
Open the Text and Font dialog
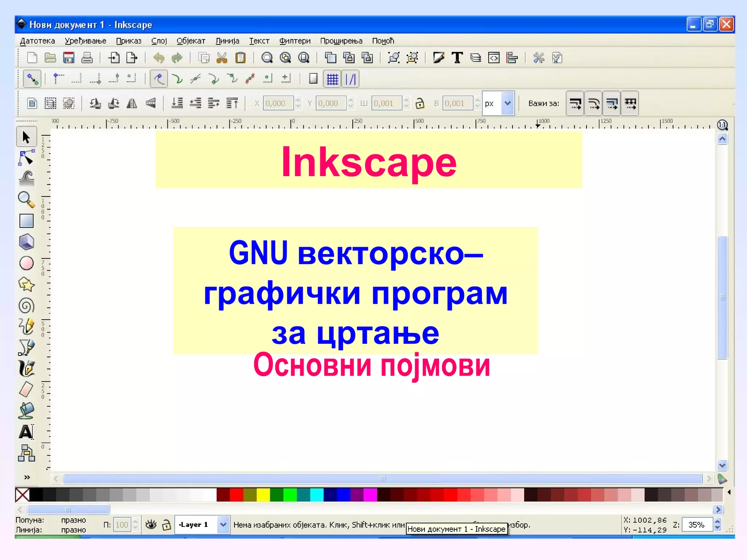457,58
